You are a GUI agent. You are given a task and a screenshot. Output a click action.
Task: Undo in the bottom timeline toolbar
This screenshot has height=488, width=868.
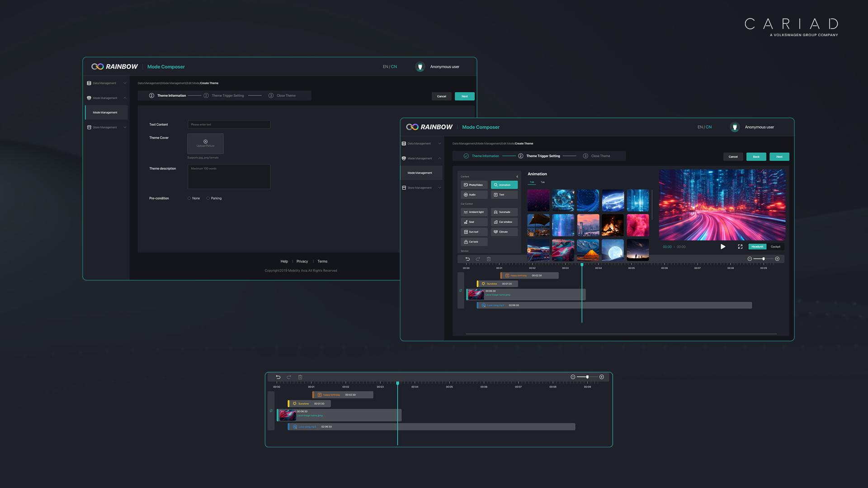coord(278,377)
